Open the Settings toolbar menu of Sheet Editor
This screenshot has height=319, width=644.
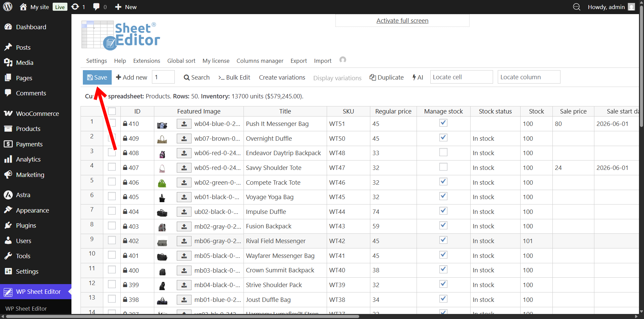click(x=96, y=61)
